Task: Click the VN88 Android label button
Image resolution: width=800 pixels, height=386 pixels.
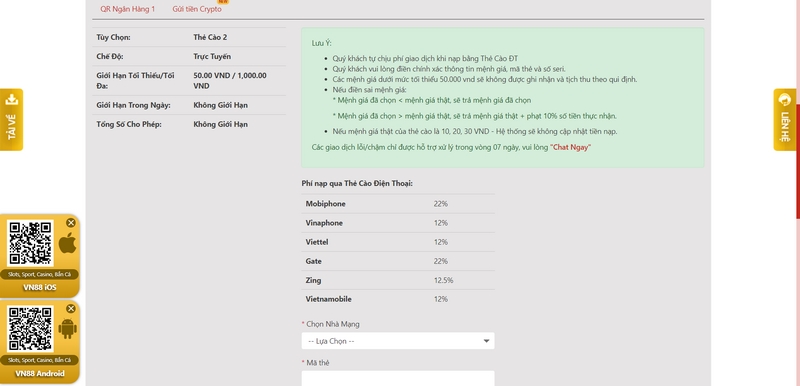Action: 40,374
